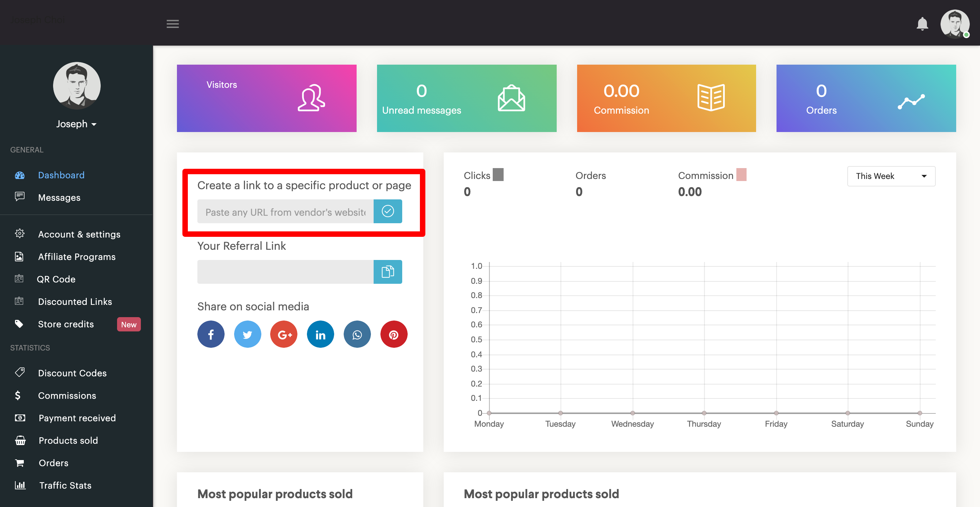
Task: Click the Sunday data point on chart
Action: (919, 413)
